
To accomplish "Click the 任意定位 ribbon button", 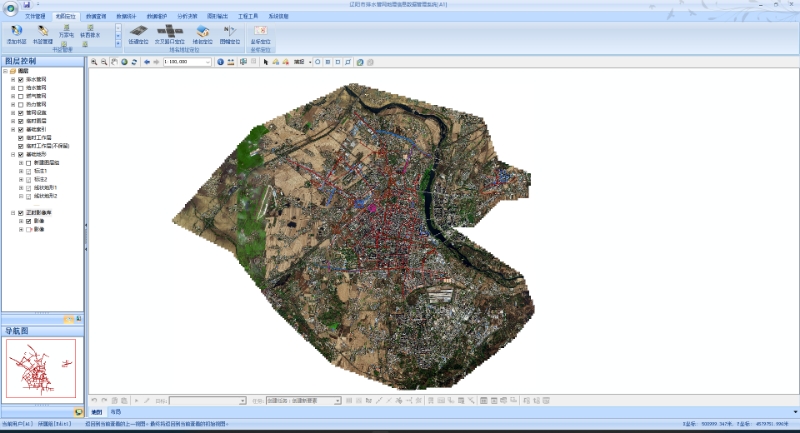I will 138,34.
